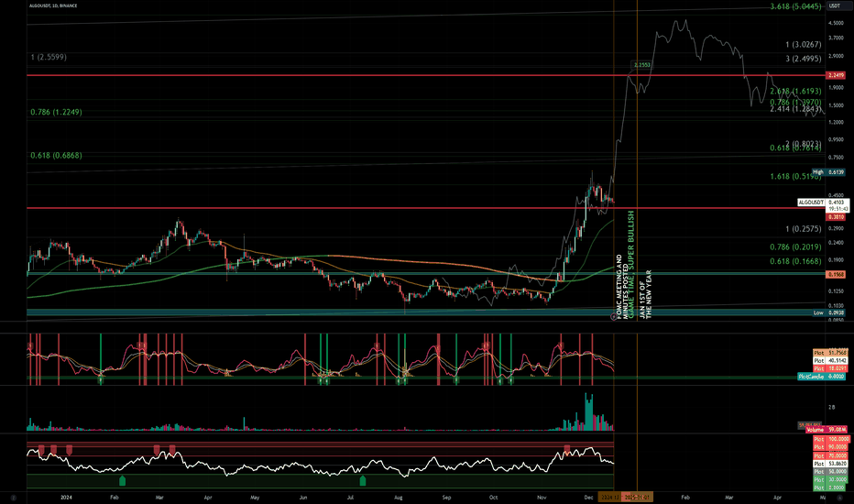This screenshot has height=504, width=854.
Task: Select the orange 0.1568 price axis label
Action: (x=836, y=275)
